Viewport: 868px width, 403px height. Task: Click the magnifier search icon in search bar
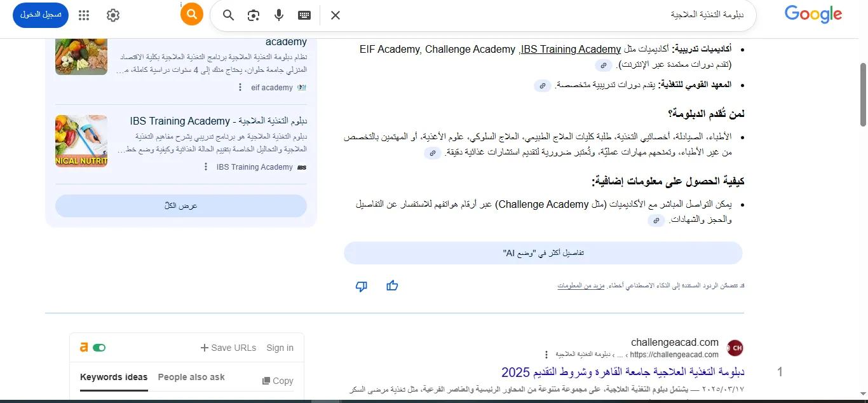(x=228, y=15)
